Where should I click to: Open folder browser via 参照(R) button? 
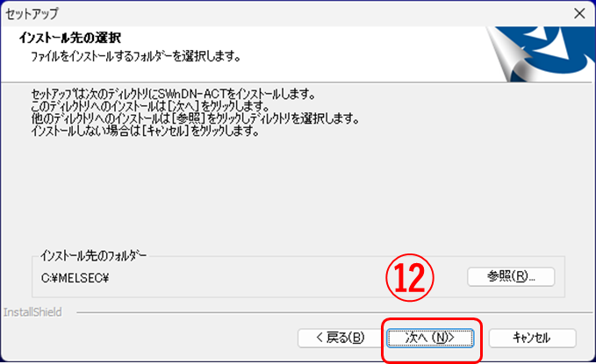(x=511, y=276)
